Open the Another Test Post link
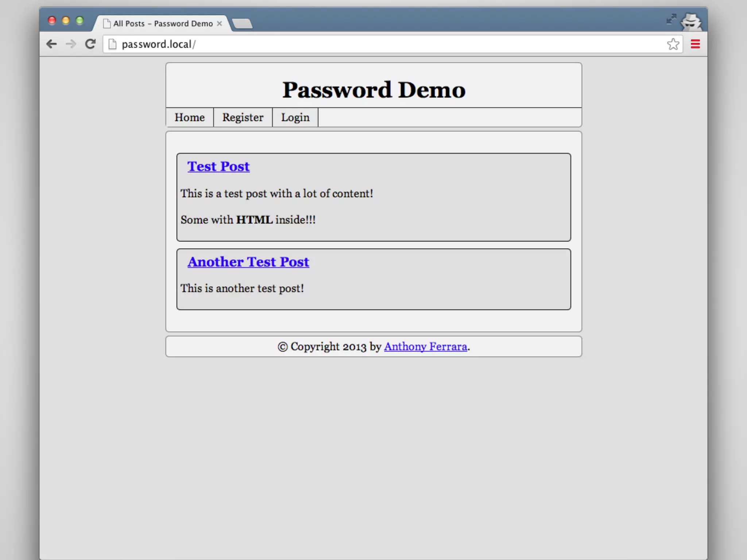The image size is (747, 560). coord(248,262)
